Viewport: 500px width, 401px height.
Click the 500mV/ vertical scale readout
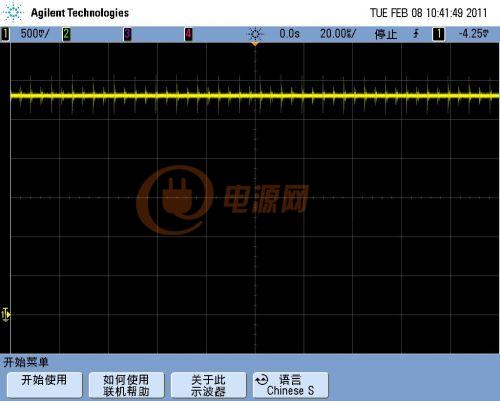click(x=35, y=34)
